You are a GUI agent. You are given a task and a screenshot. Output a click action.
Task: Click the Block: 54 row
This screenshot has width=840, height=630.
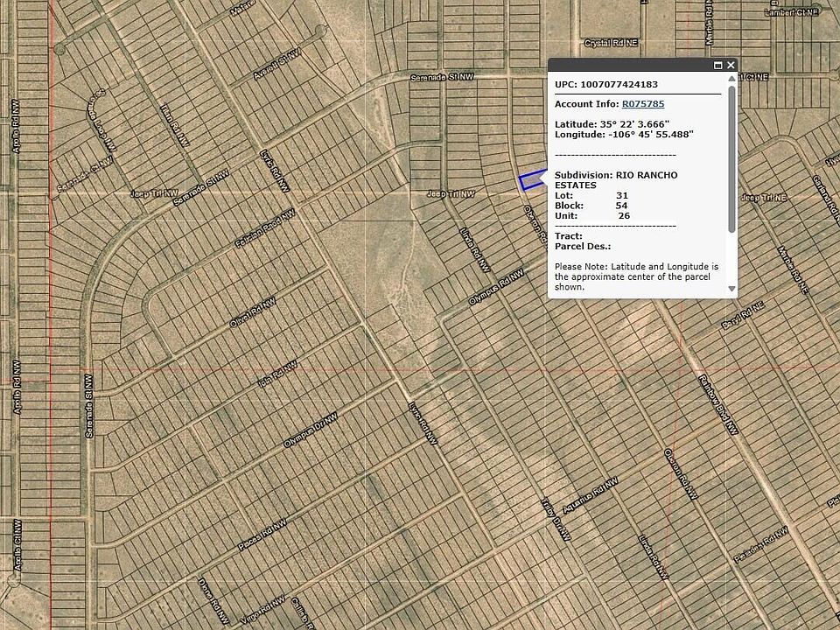591,206
